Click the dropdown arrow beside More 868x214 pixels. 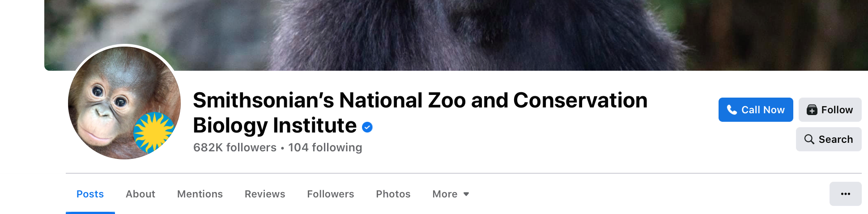(x=466, y=194)
